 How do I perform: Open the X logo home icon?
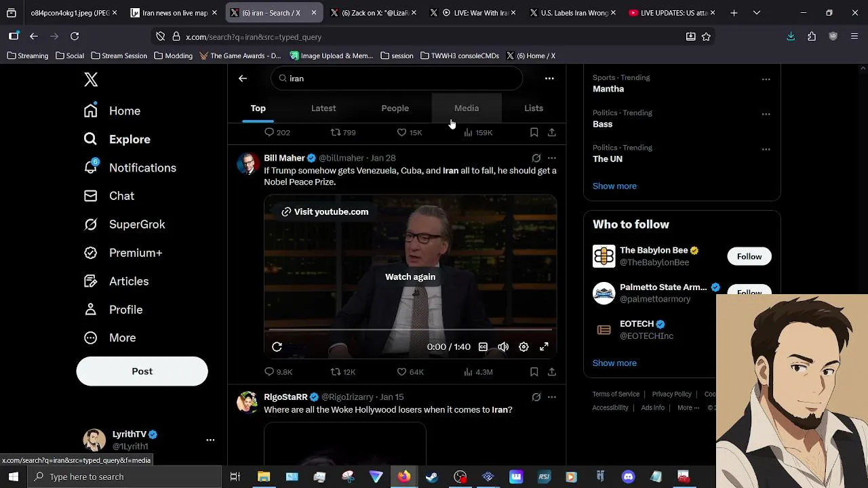(x=91, y=79)
